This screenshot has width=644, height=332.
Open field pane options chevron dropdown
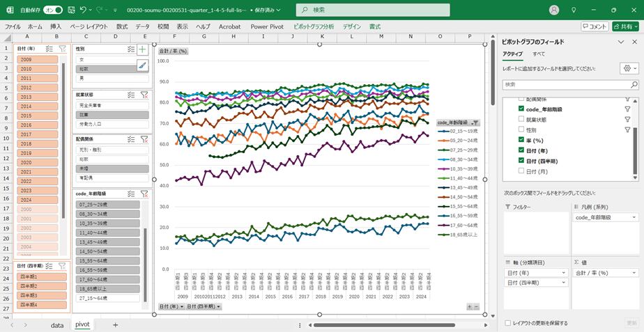pyautogui.click(x=622, y=42)
